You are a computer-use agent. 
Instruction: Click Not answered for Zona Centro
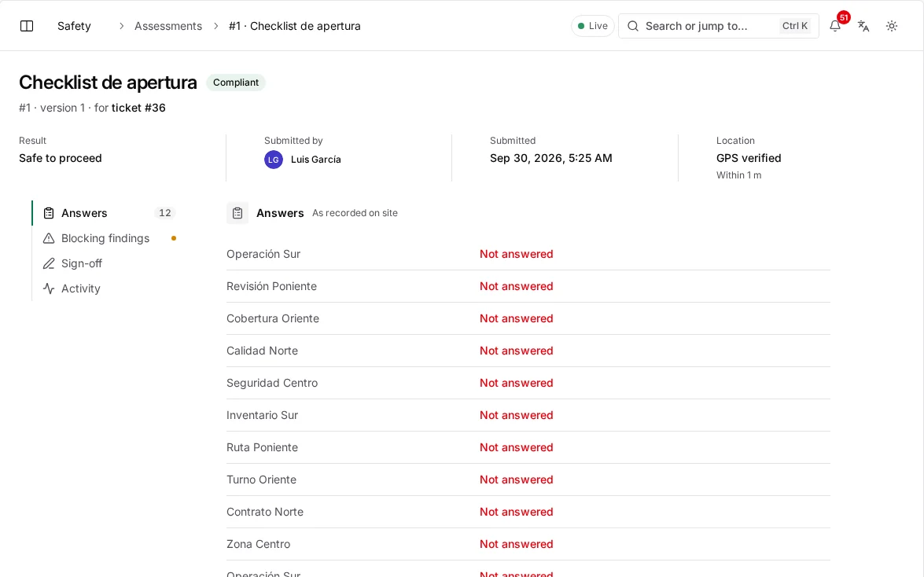[x=516, y=544]
